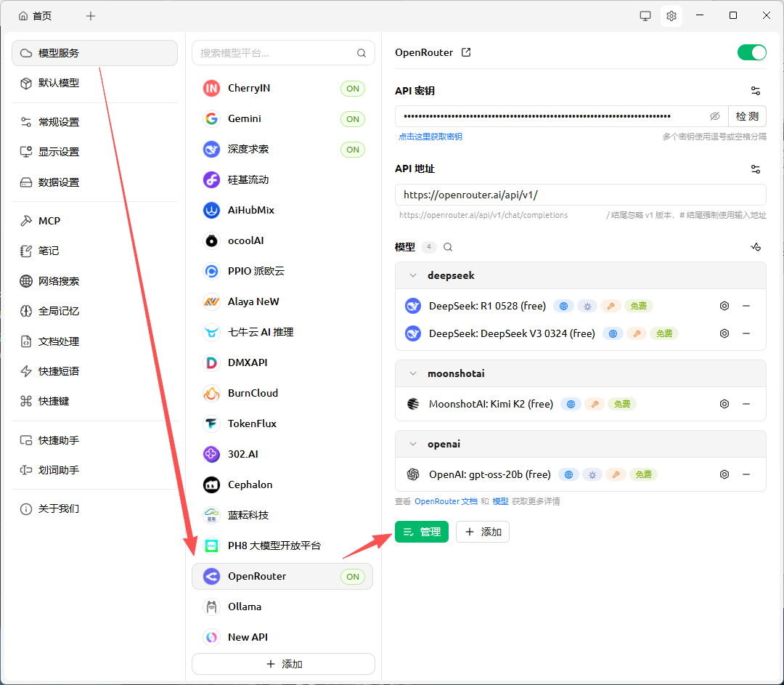Click the BurnCloud flame logo

click(211, 393)
